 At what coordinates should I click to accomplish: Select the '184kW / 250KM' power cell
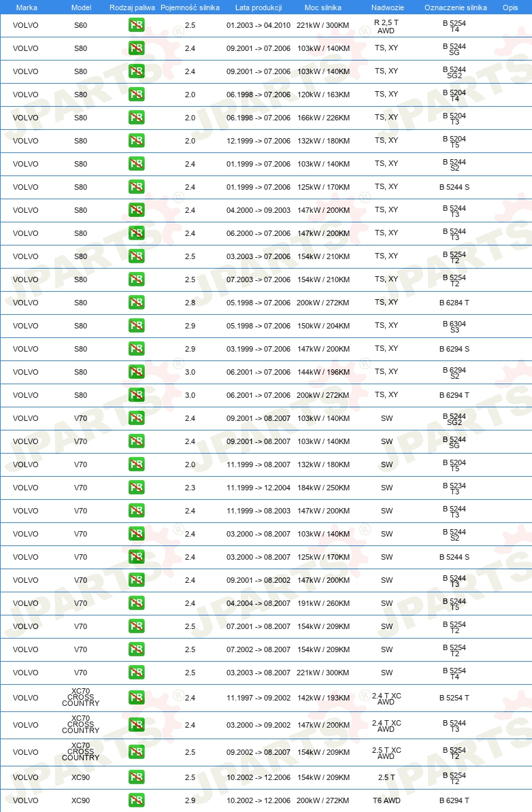pyautogui.click(x=323, y=488)
